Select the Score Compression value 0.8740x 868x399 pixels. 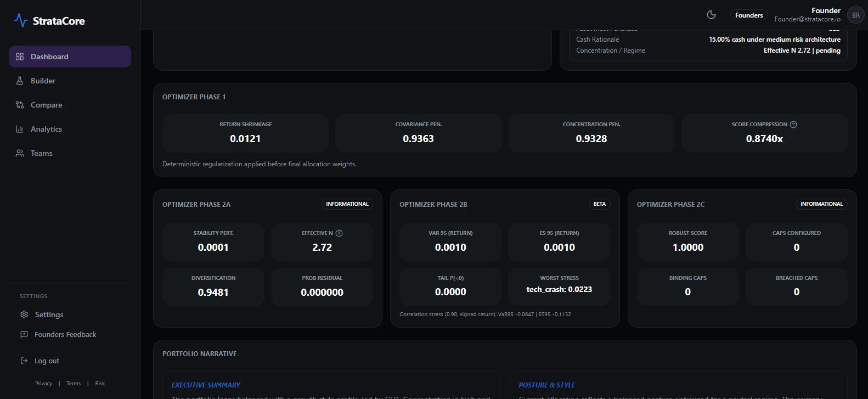(x=764, y=139)
